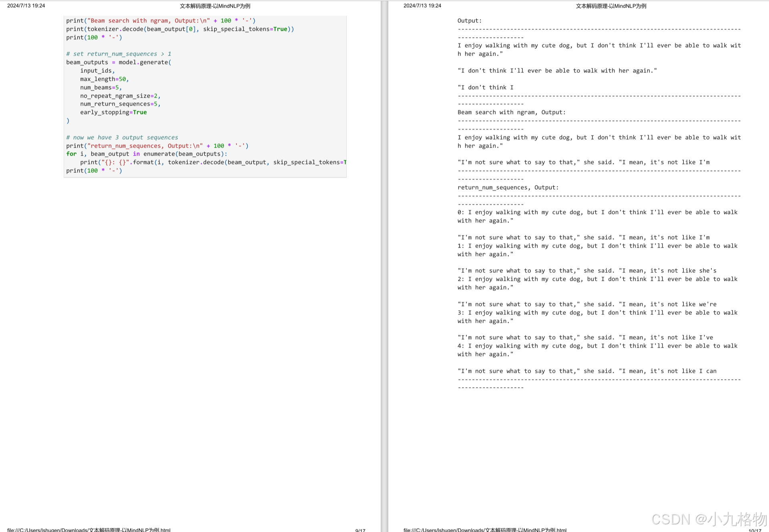Click 'return_num_sequences, Output:' heading on right page
This screenshot has height=532, width=769.
coord(508,188)
